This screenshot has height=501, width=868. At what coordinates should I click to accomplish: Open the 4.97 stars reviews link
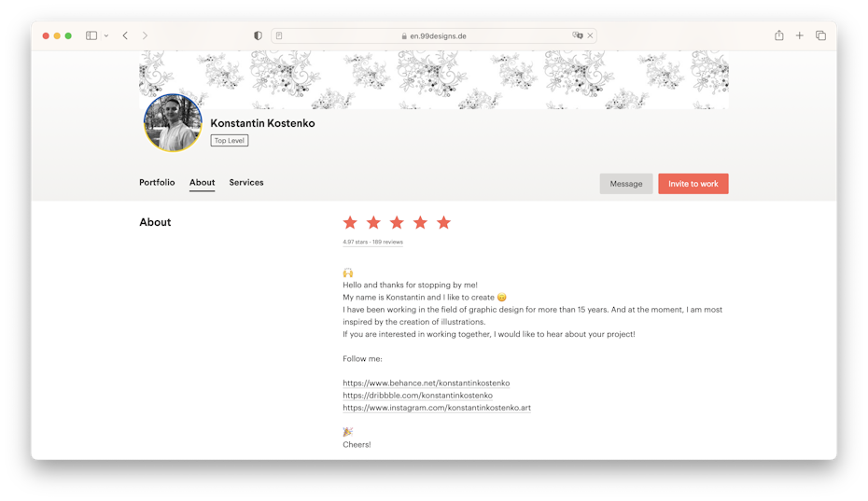[372, 242]
